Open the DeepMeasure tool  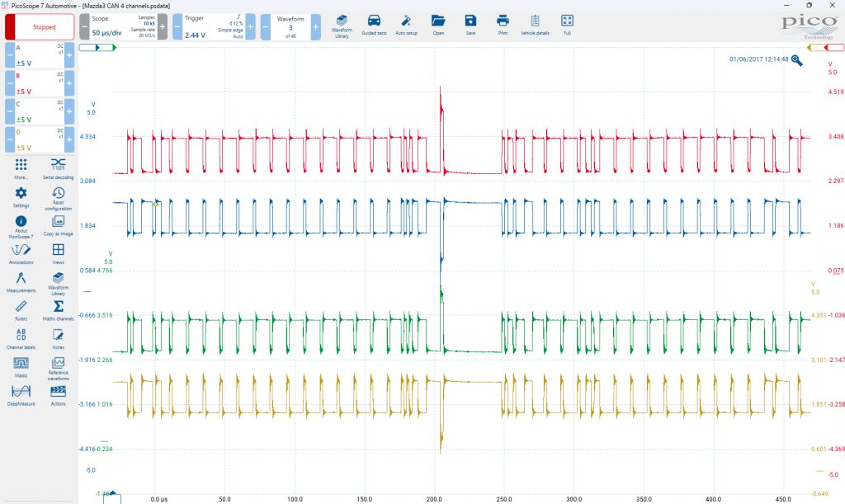tap(21, 394)
